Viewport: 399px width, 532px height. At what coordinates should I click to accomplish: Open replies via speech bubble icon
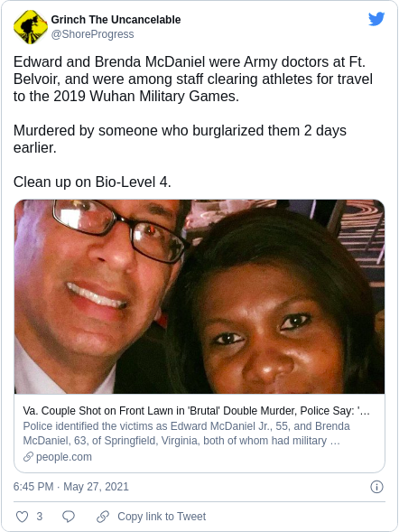point(69,517)
